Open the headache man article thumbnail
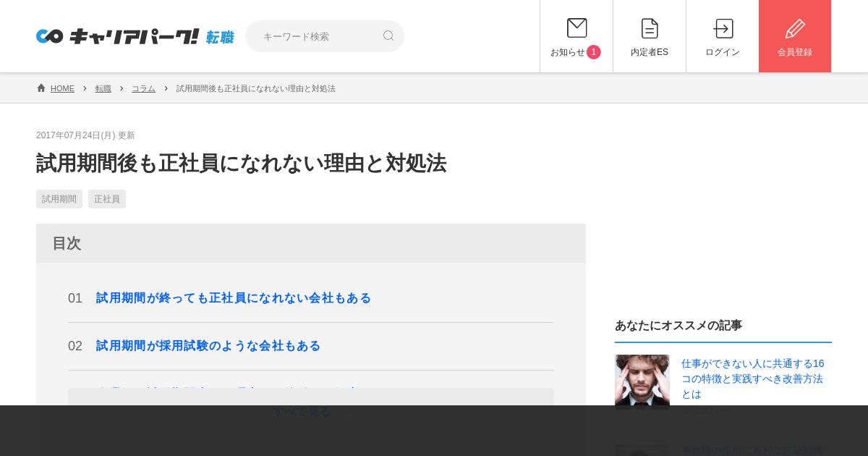The width and height of the screenshot is (868, 456). tap(642, 381)
